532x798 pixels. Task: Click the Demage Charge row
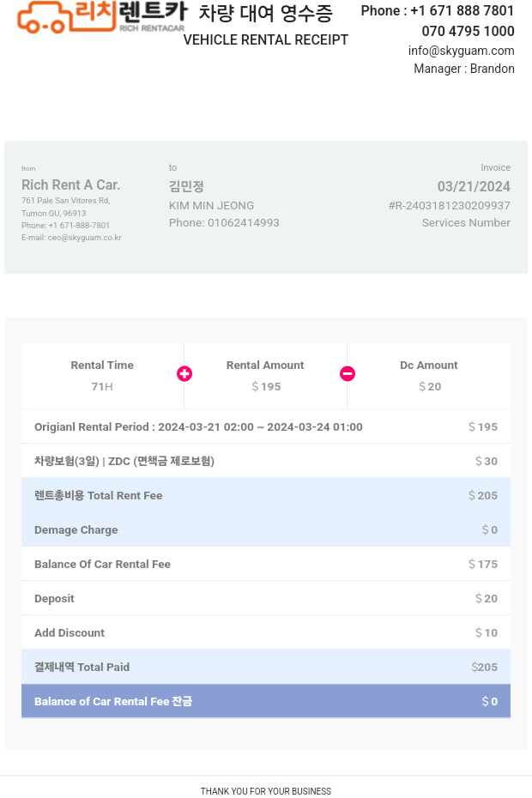pyautogui.click(x=266, y=529)
